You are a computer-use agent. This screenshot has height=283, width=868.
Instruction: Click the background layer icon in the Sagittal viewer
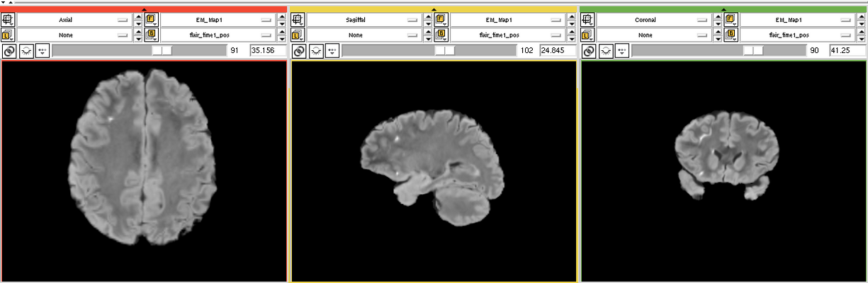(440, 35)
